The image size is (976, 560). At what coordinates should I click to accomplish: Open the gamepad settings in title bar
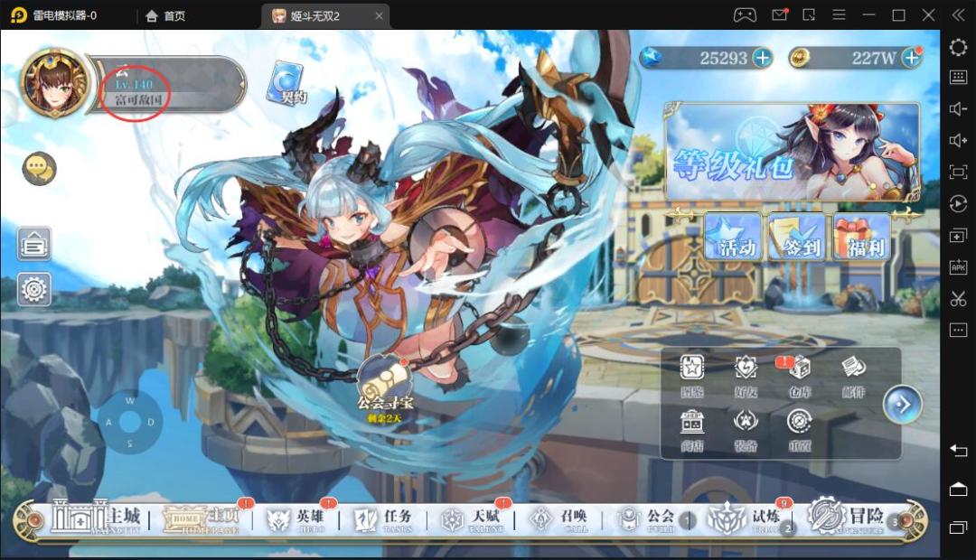point(745,15)
